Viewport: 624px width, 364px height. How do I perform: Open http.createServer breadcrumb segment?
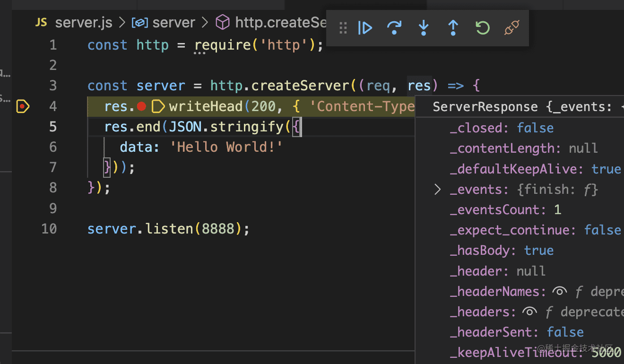(x=281, y=22)
